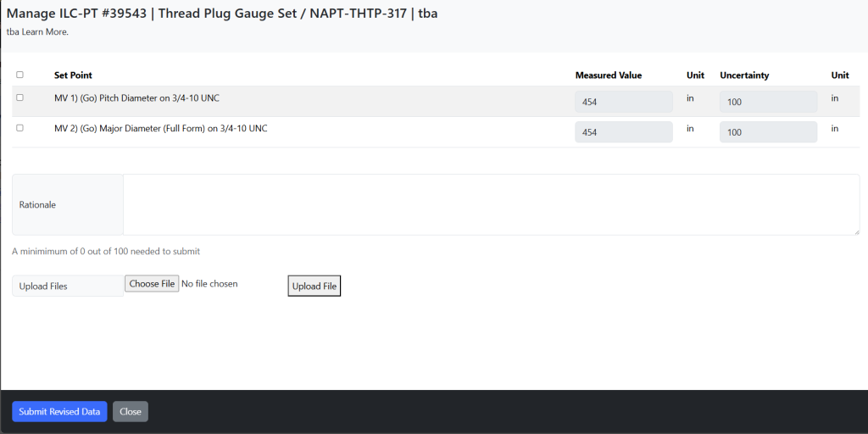Tick the select-all checkbox beside Set Point
Screen dimensions: 868x434
tap(20, 75)
